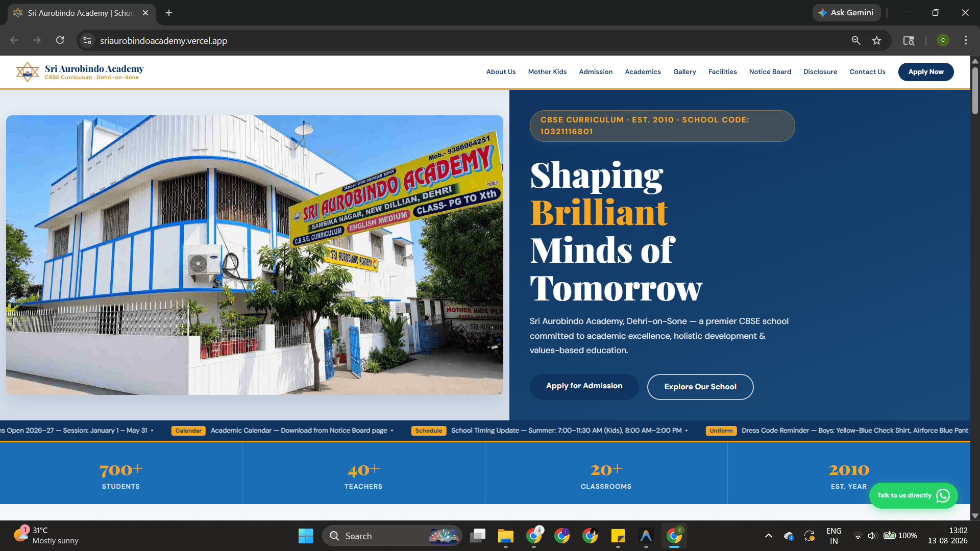This screenshot has width=980, height=551.
Task: Open the Academics nav link
Action: coord(643,72)
